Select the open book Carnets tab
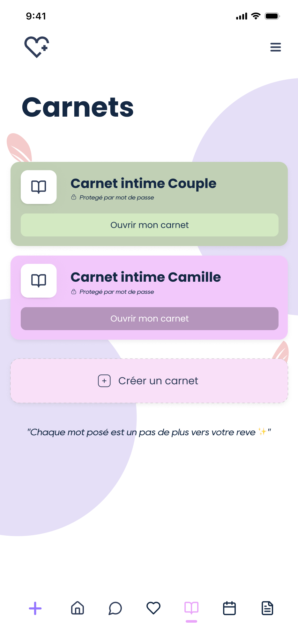The height and width of the screenshot is (644, 298). pyautogui.click(x=191, y=608)
